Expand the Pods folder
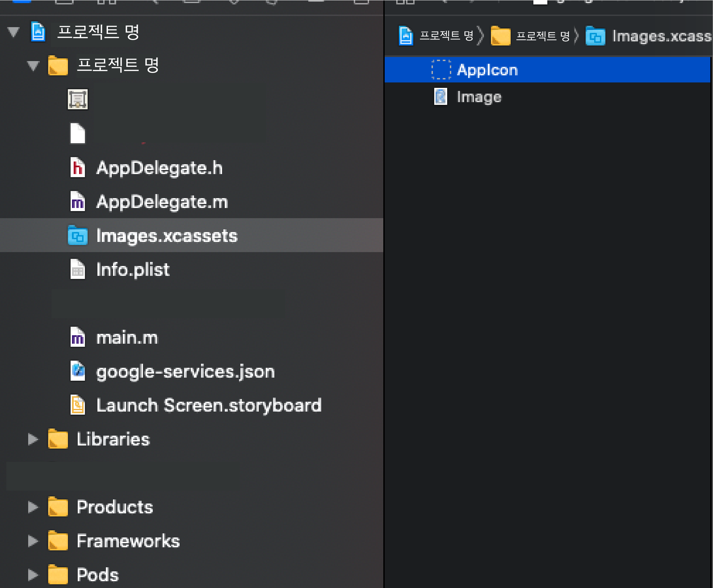Screen dimensions: 713x588 (x=33, y=575)
